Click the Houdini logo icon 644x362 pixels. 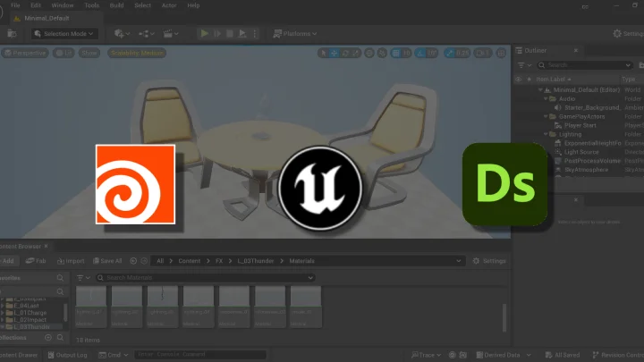[136, 184]
